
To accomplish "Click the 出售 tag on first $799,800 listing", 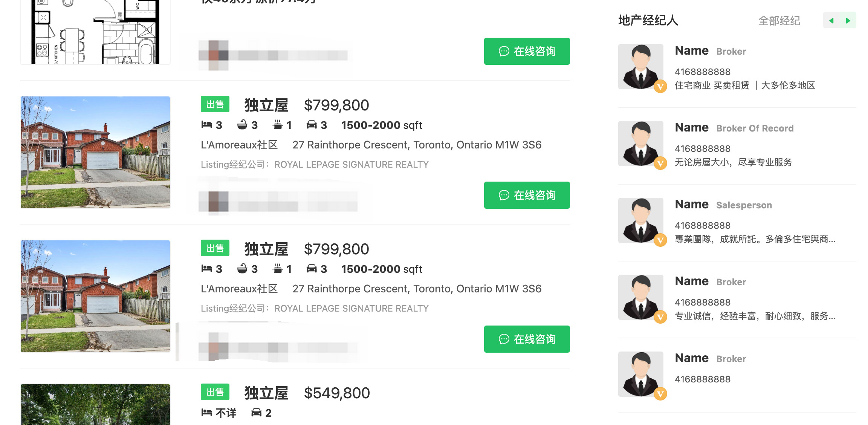I will (215, 104).
